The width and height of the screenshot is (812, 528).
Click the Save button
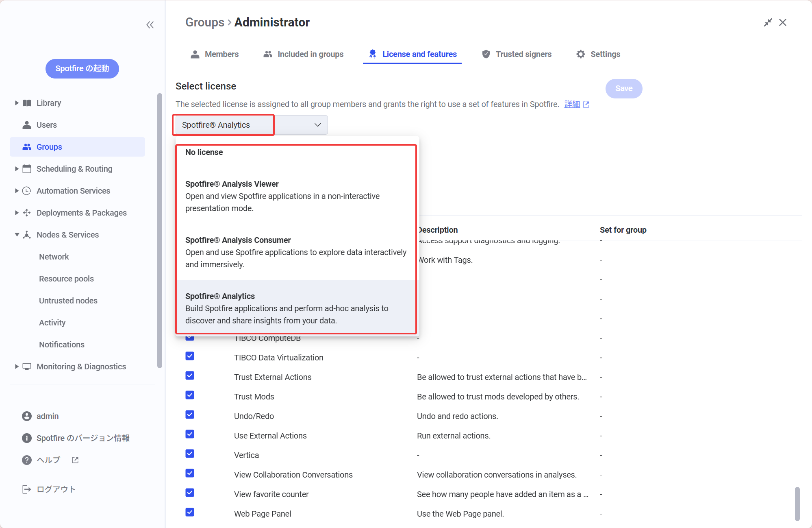click(x=624, y=89)
